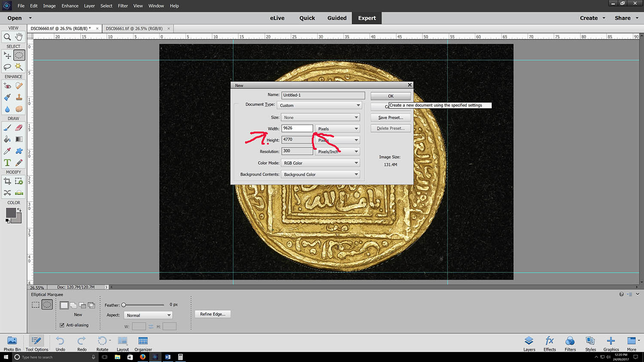Viewport: 644px width, 362px height.
Task: Select the Sponge tool
Action: point(19,109)
